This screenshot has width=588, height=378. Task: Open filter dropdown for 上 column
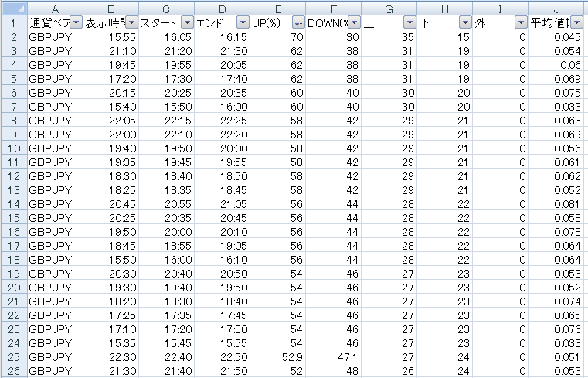(x=410, y=23)
